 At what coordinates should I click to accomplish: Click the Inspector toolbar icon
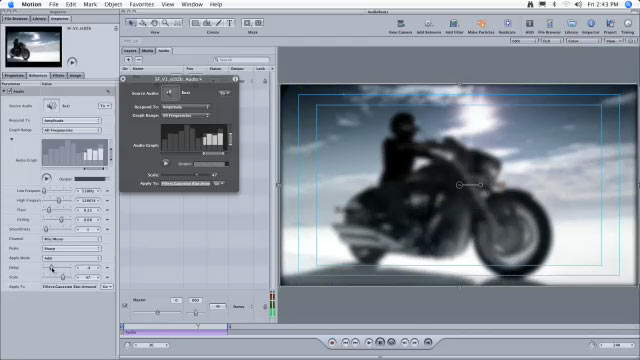pyautogui.click(x=591, y=24)
